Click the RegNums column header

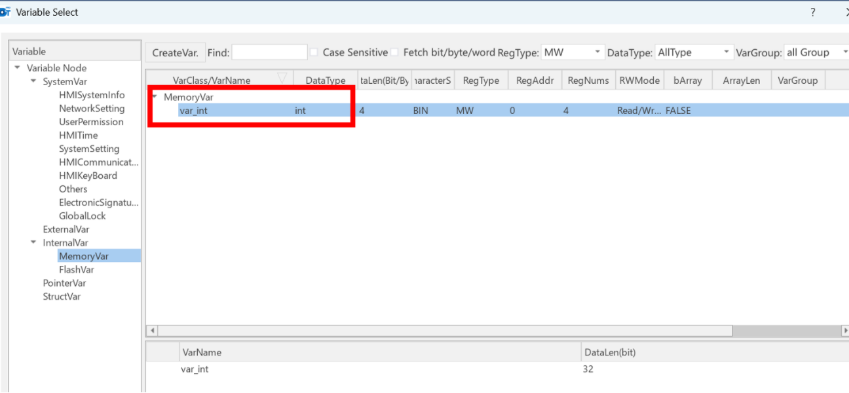(589, 80)
